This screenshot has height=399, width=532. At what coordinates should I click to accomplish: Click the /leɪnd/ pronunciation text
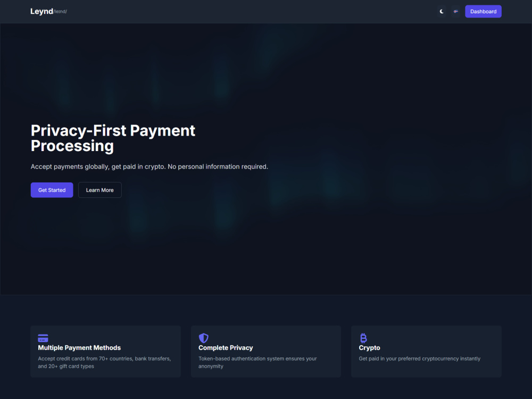(x=60, y=12)
